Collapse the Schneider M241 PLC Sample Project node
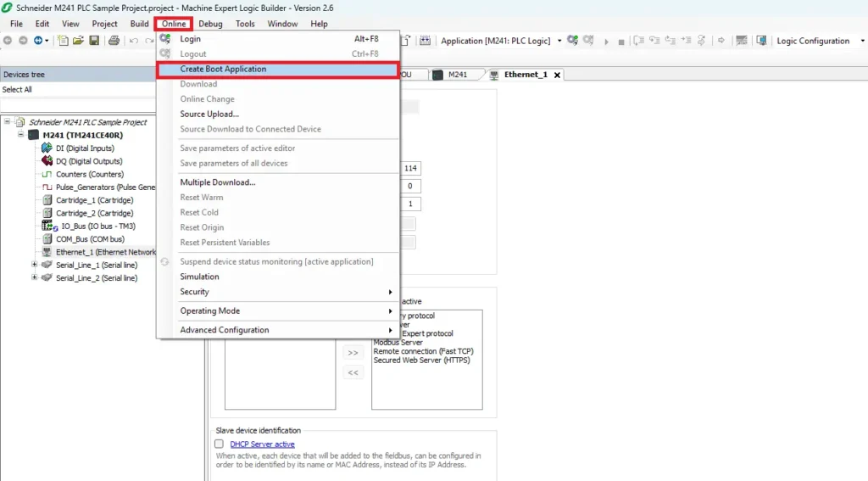 [x=7, y=121]
